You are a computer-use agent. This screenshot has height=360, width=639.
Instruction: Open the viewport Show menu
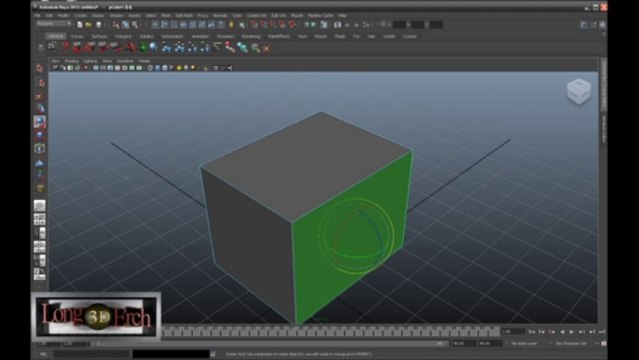click(107, 61)
